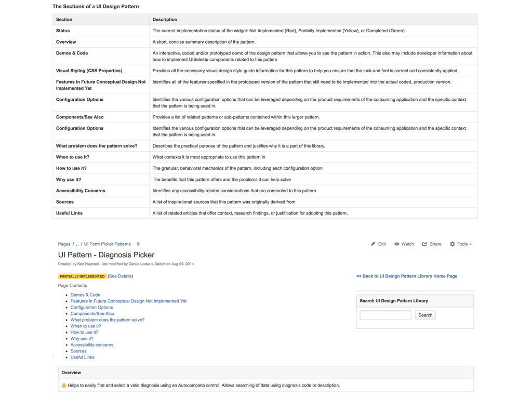Jump to Configuration Options contents link
The width and height of the screenshot is (532, 399).
(91, 308)
